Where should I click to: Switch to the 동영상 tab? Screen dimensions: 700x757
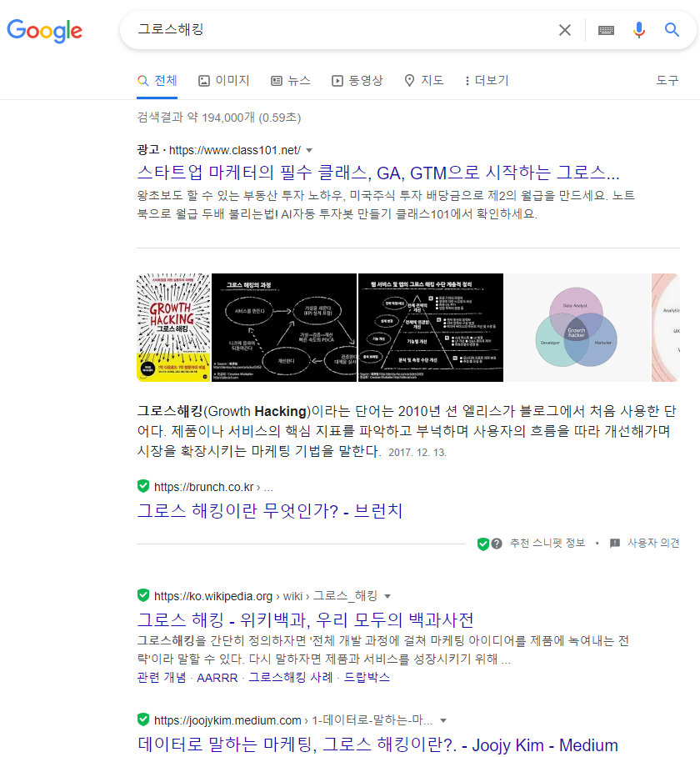tap(357, 81)
